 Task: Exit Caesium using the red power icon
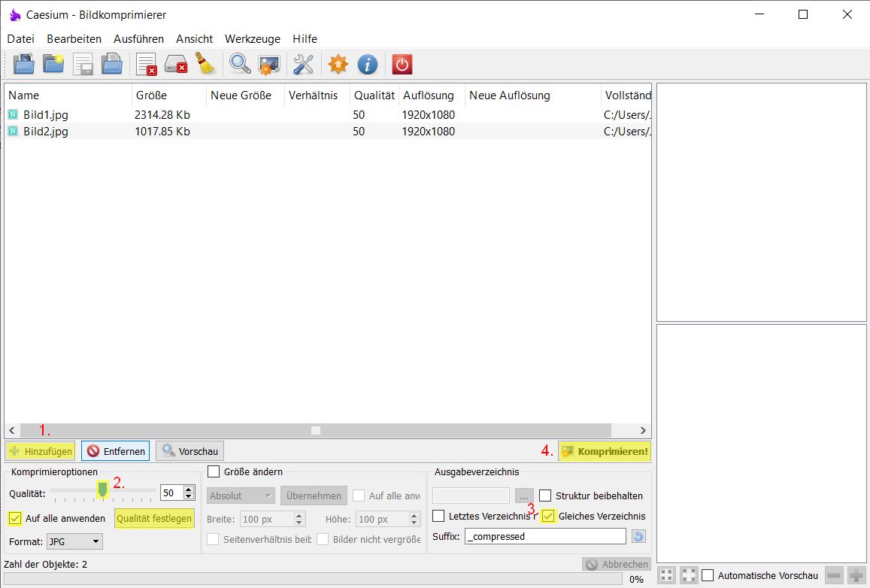[402, 64]
